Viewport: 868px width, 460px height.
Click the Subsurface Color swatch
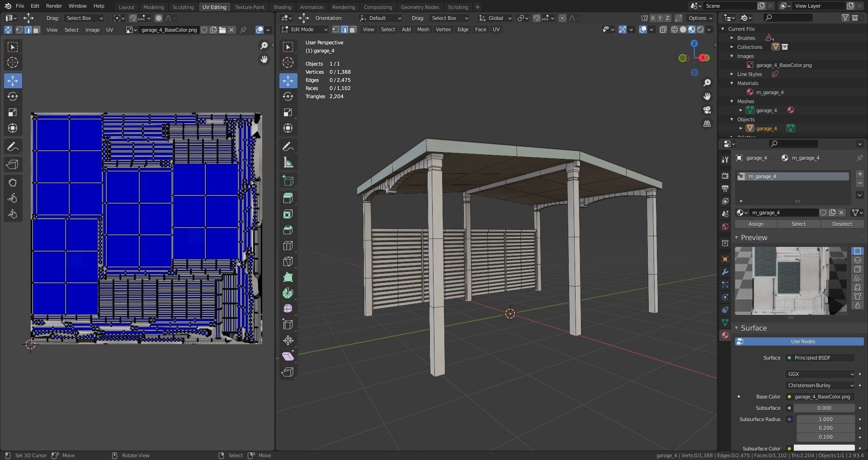tap(824, 448)
